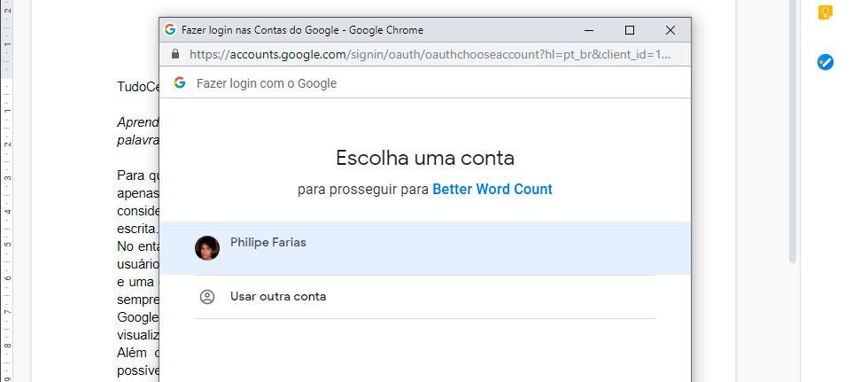Click the Google logo beside Fazer login
Viewport: 868px width, 382px height.
pos(180,83)
